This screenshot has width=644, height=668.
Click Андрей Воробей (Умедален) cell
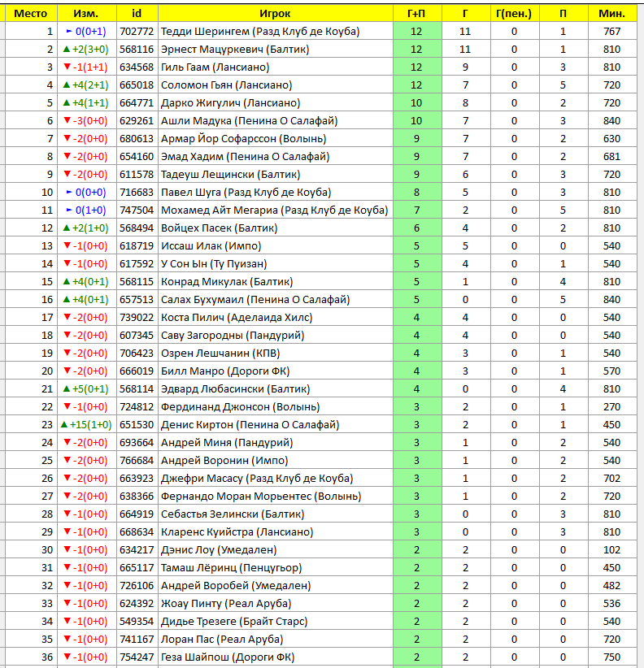(276, 586)
